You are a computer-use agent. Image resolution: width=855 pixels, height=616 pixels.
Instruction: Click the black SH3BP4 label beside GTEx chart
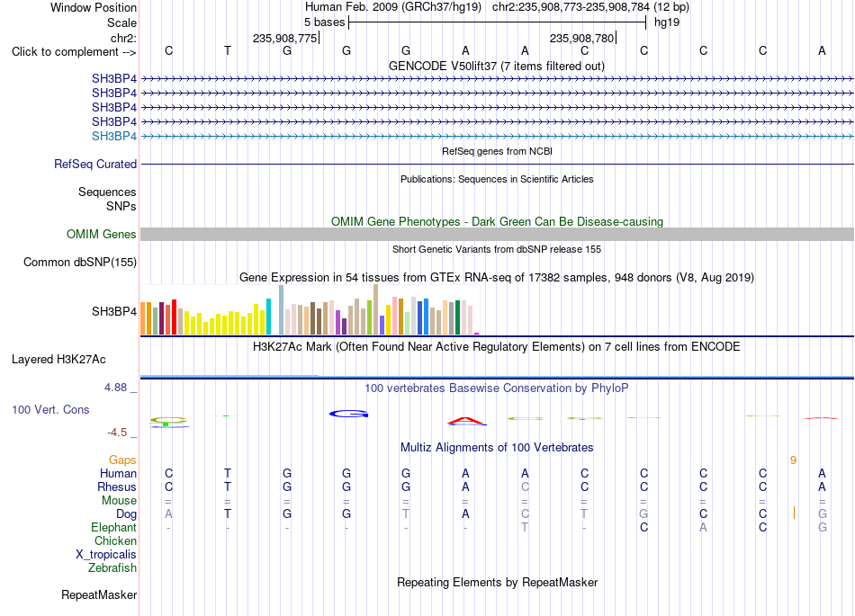(114, 311)
